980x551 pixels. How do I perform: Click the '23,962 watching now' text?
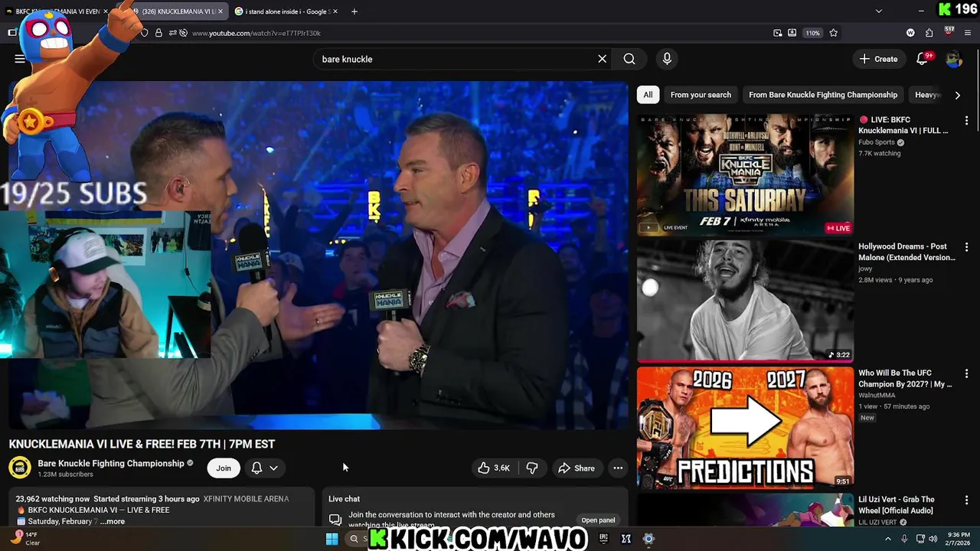click(53, 499)
